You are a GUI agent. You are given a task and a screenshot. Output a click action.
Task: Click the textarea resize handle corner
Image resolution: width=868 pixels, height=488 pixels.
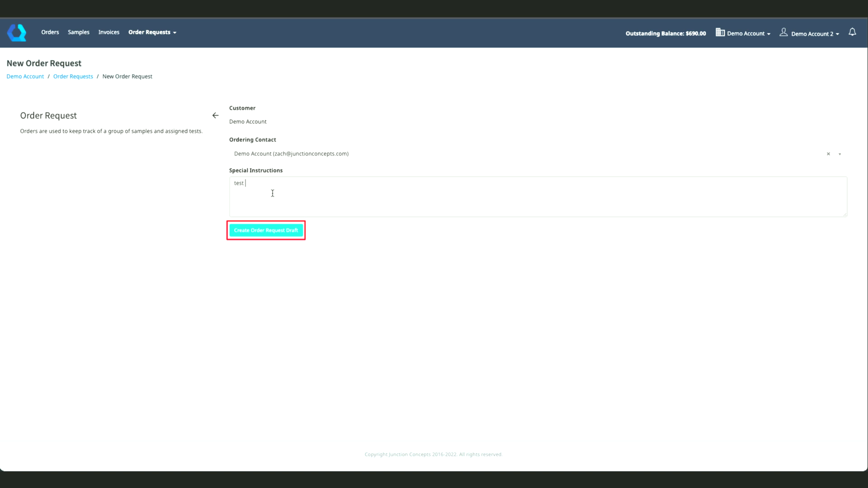pyautogui.click(x=844, y=215)
